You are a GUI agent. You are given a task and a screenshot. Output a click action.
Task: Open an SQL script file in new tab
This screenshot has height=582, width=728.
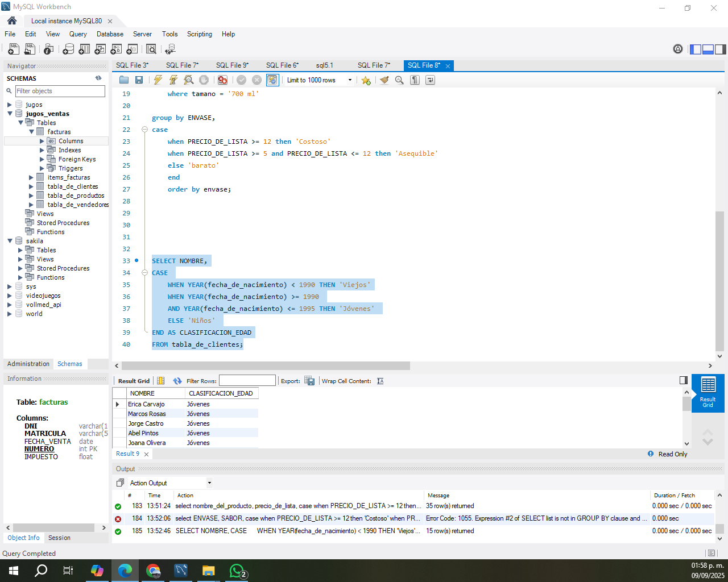[29, 49]
